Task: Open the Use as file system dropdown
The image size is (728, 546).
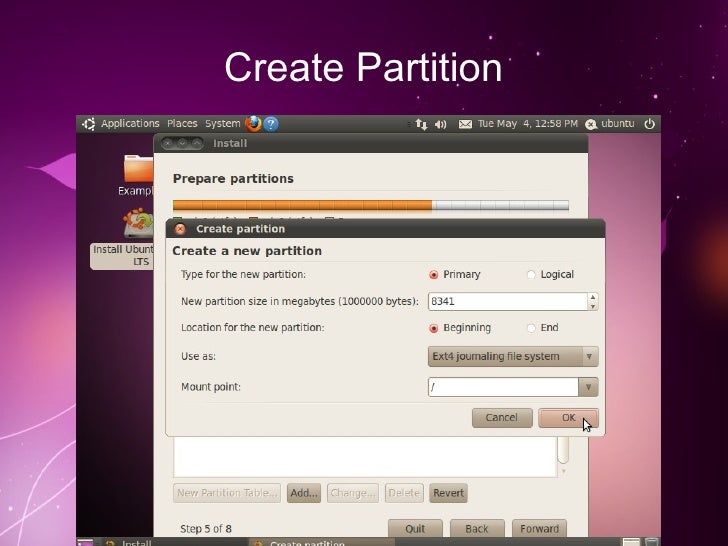Action: pyautogui.click(x=513, y=357)
